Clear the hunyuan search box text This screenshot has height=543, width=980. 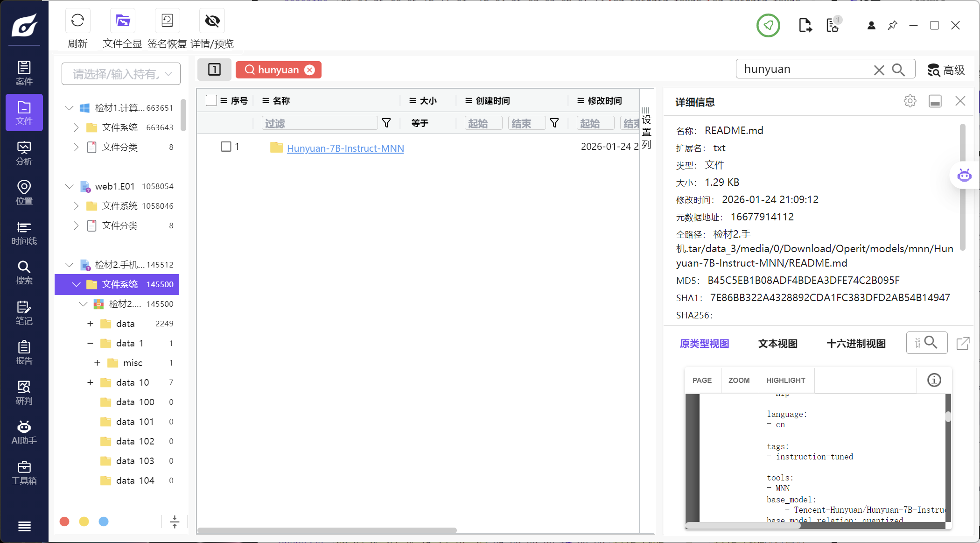pyautogui.click(x=879, y=70)
